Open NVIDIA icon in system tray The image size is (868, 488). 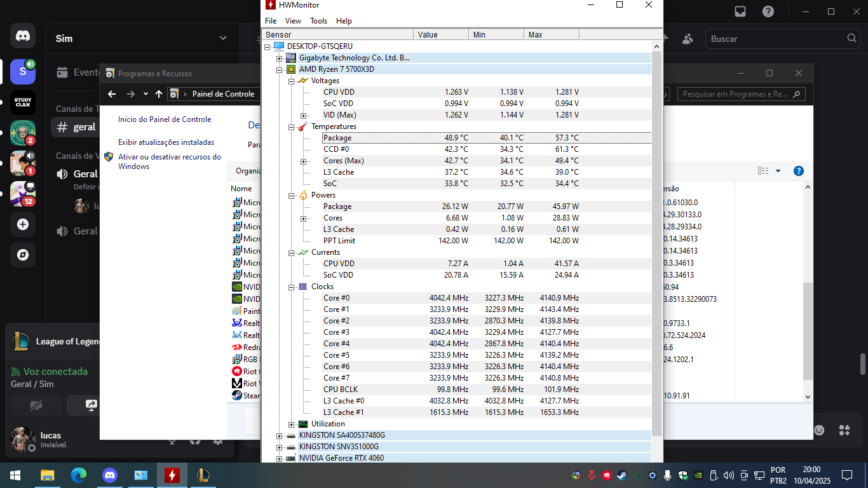pyautogui.click(x=698, y=475)
